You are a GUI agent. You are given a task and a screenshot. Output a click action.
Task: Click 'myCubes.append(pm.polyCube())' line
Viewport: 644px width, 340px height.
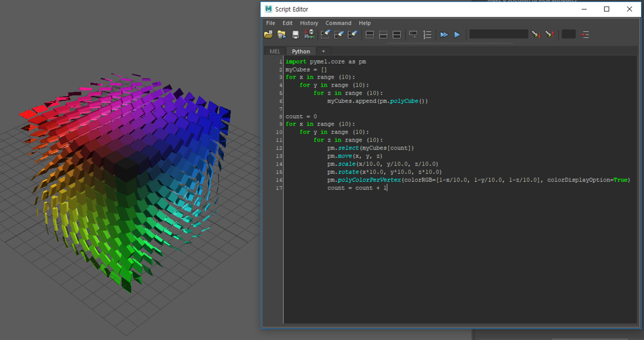click(x=377, y=101)
